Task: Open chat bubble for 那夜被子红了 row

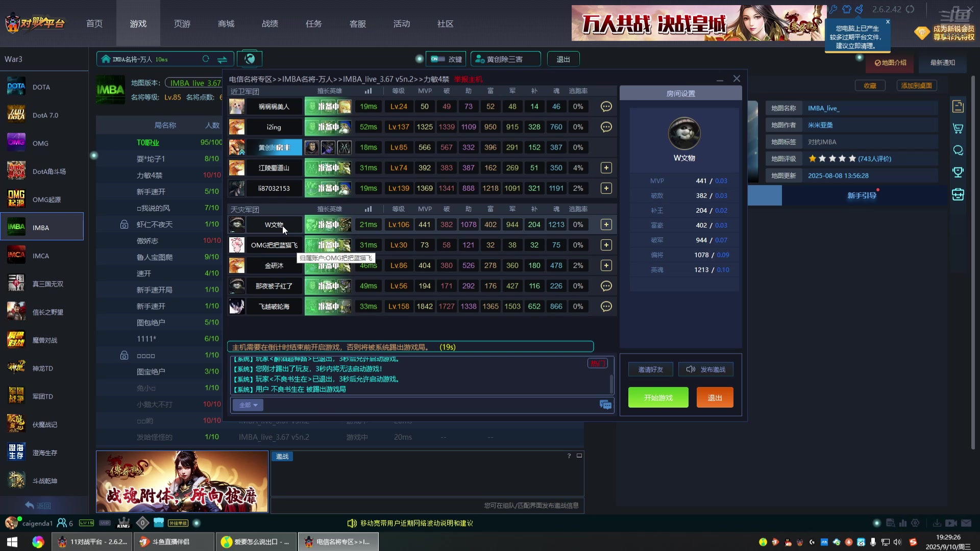Action: pos(606,286)
